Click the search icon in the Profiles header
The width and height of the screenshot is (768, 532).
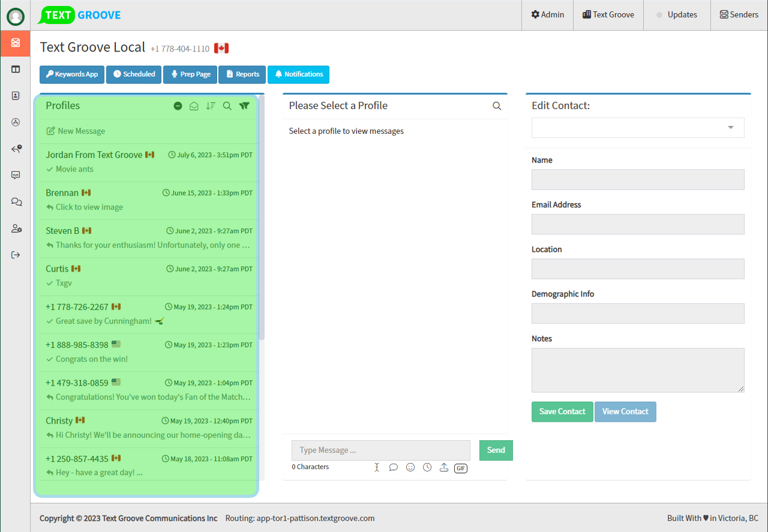pos(227,106)
